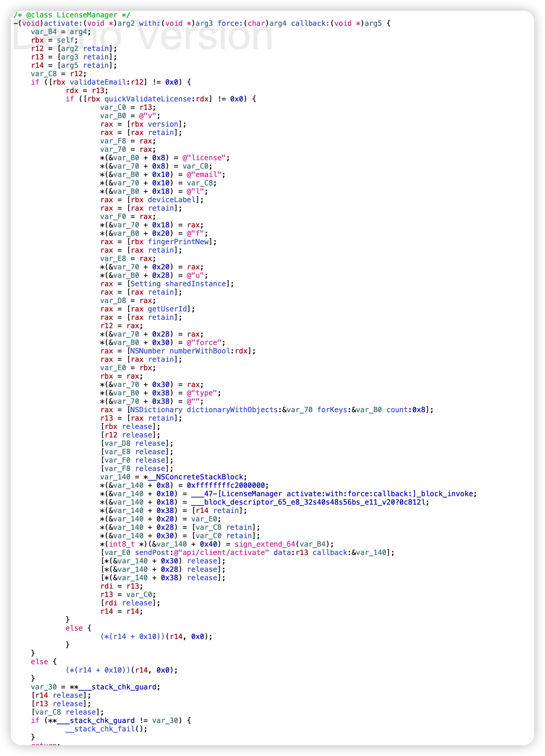Click the line "var_E0 = rbx;"
Image resolution: width=545 pixels, height=756 pixels.
point(128,368)
